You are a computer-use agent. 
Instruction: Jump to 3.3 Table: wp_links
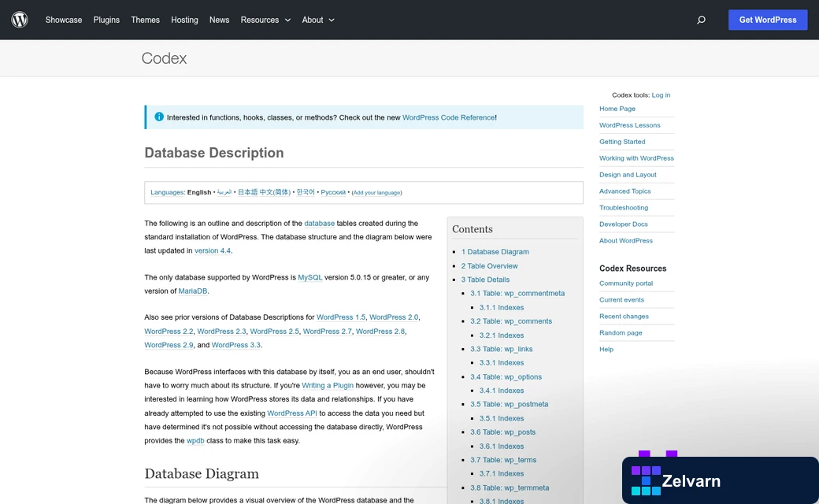502,349
